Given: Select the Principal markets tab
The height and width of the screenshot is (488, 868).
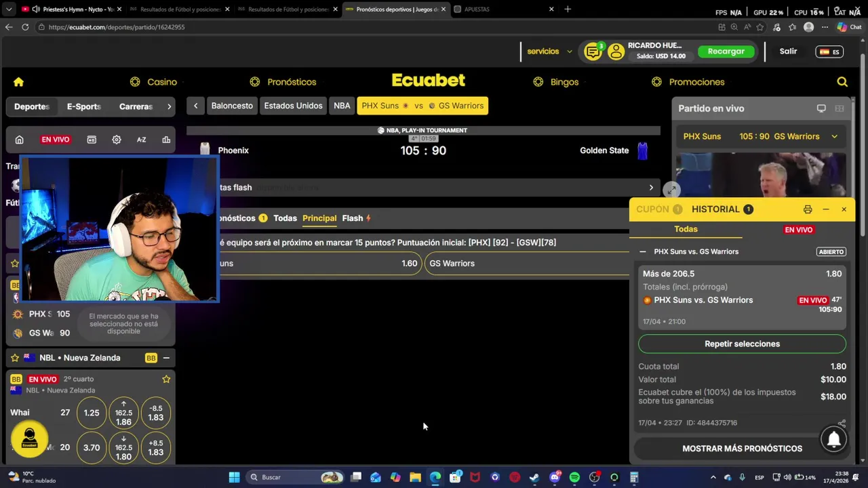Looking at the screenshot, I should (x=319, y=218).
